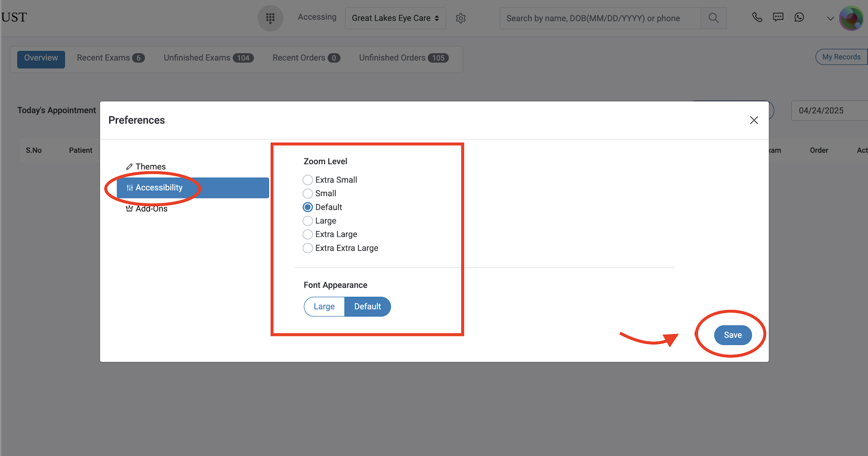
Task: Select the Extra Small zoom level
Action: point(308,180)
